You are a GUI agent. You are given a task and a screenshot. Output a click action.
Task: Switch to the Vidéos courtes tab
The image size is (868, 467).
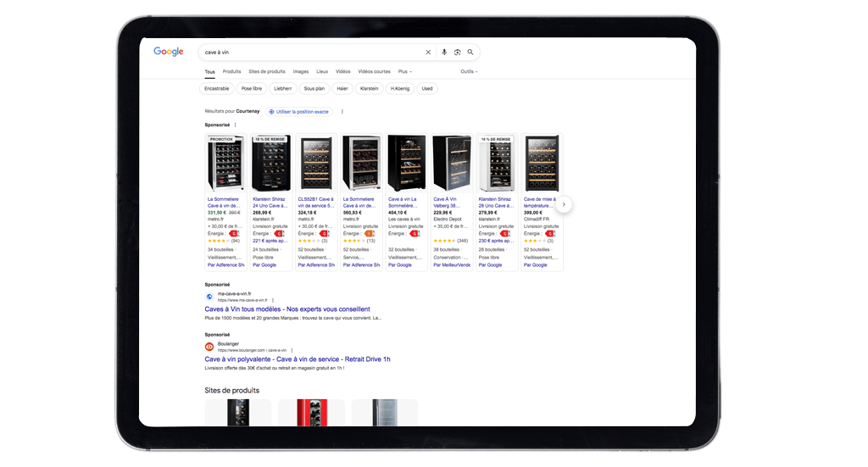(x=374, y=72)
